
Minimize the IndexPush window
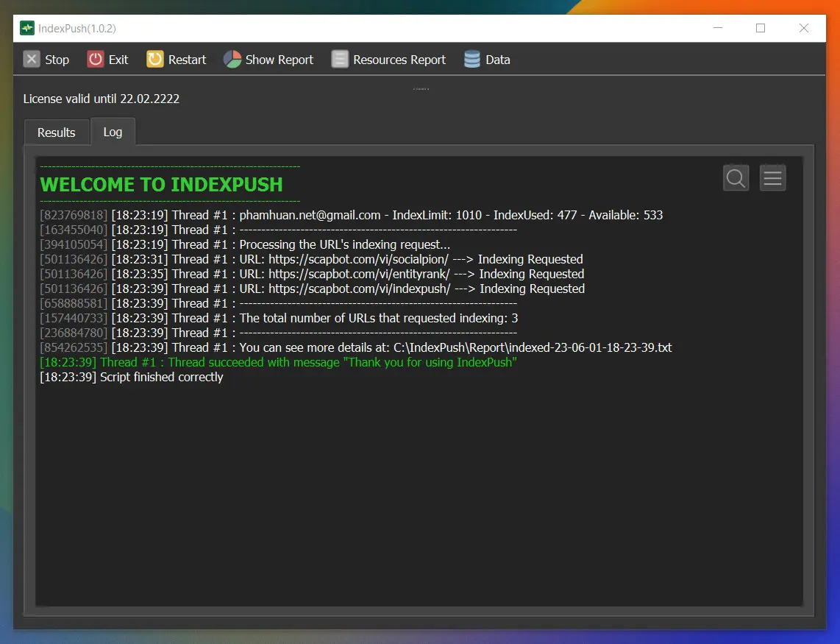(x=718, y=28)
